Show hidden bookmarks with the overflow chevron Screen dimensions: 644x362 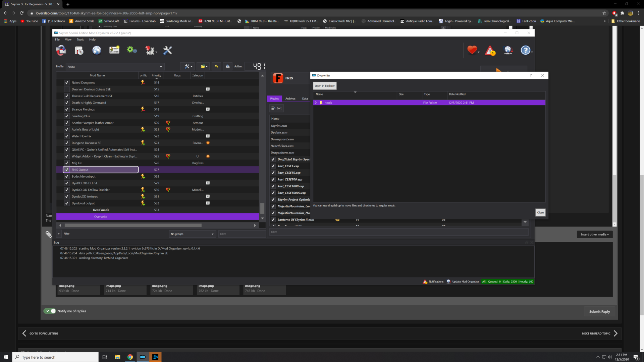click(605, 21)
